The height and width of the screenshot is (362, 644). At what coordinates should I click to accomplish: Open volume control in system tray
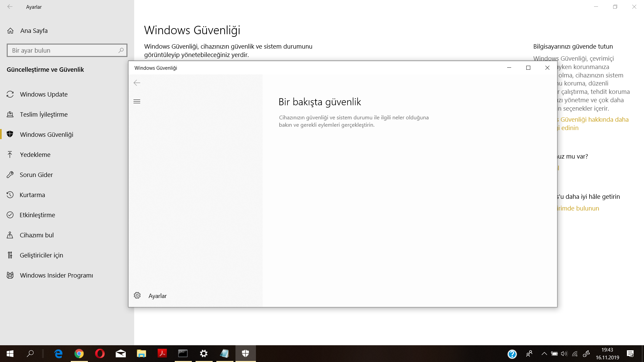[x=564, y=354]
